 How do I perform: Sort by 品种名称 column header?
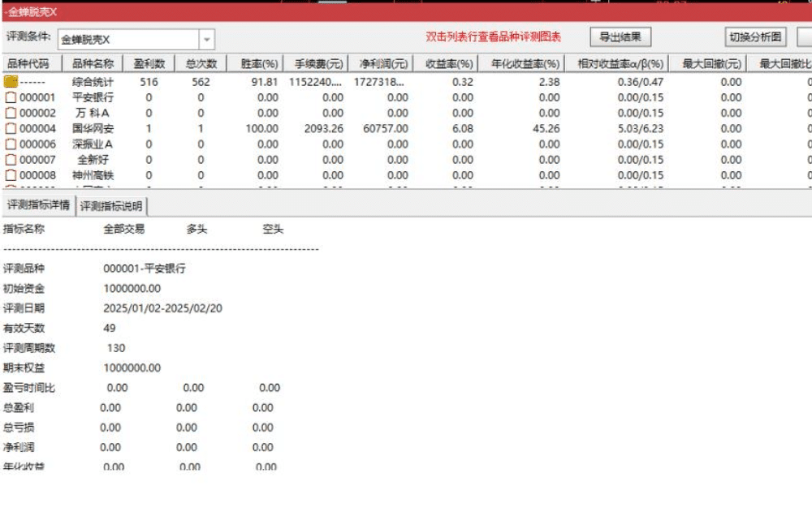coord(93,63)
